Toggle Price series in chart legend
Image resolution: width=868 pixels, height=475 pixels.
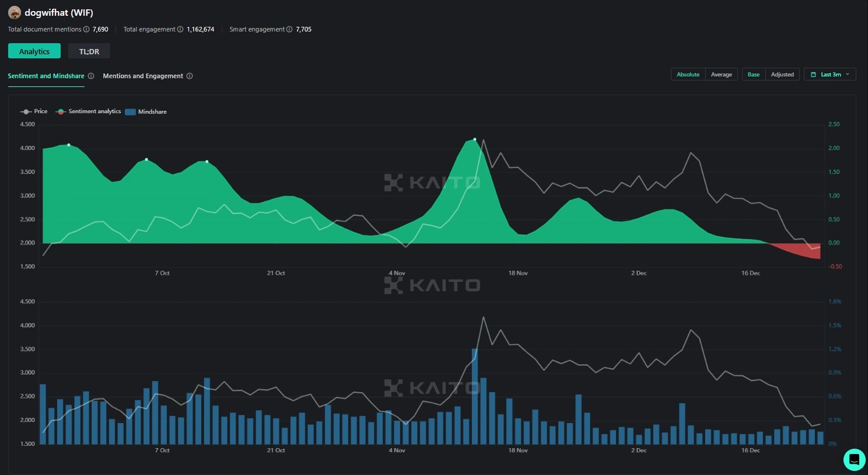click(x=34, y=111)
